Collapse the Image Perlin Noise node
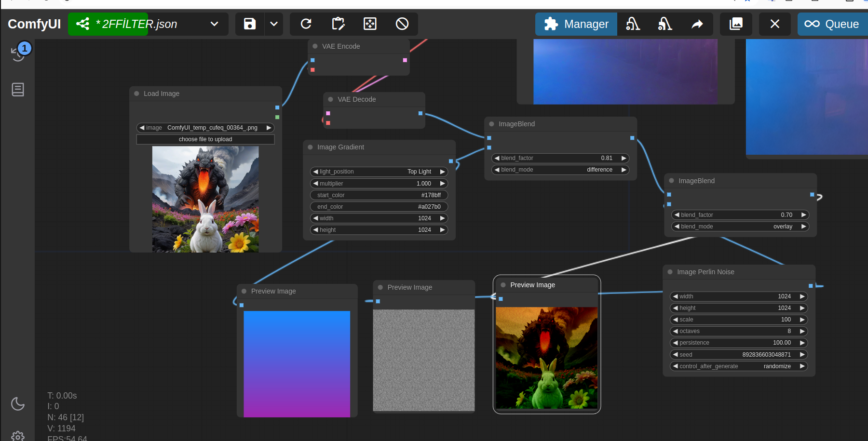 (x=670, y=272)
